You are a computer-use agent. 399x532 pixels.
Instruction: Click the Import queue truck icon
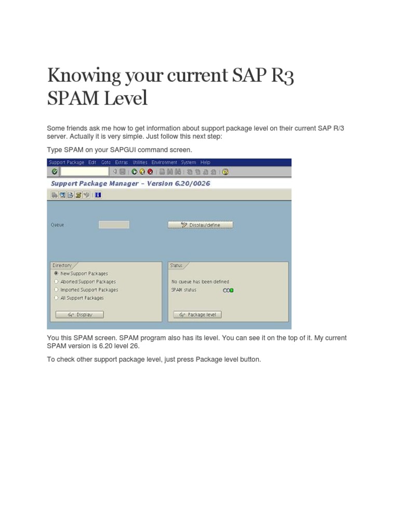click(x=54, y=195)
